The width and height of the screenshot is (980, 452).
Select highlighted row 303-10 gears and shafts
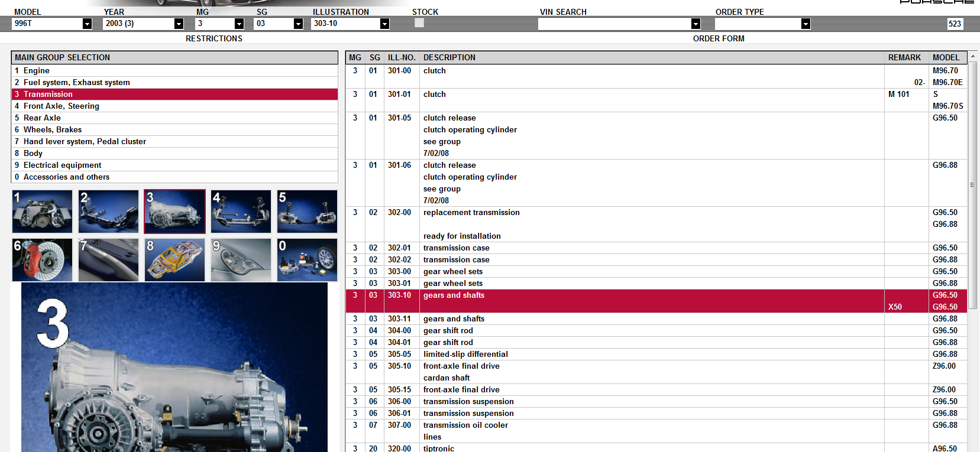pos(656,301)
